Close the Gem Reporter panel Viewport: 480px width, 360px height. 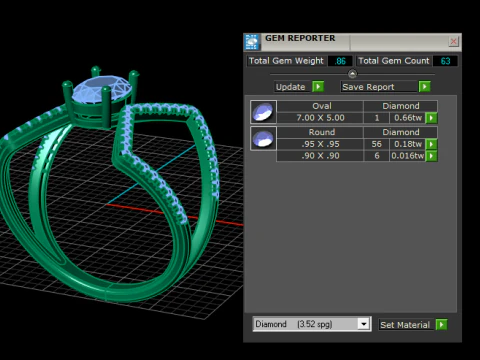click(453, 42)
